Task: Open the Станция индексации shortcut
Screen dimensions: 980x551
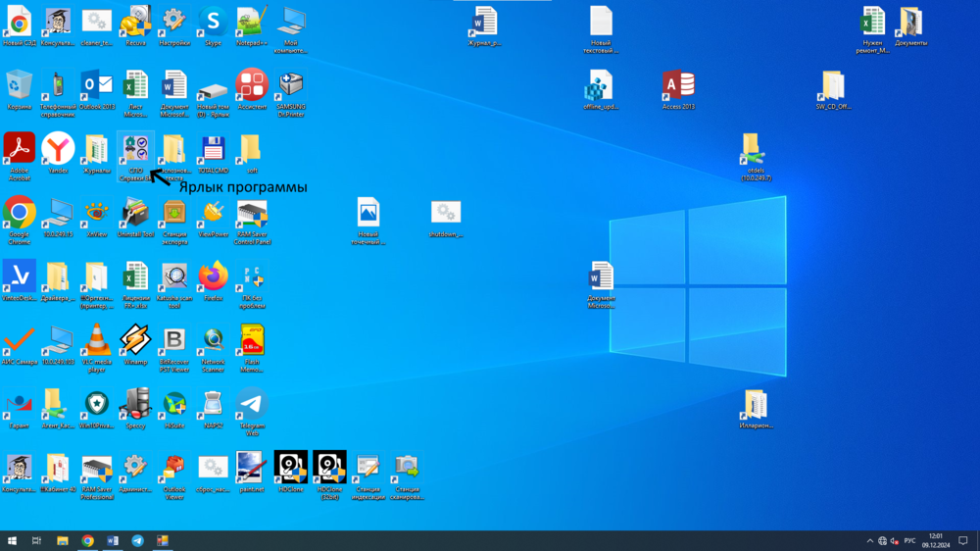Action: (368, 476)
